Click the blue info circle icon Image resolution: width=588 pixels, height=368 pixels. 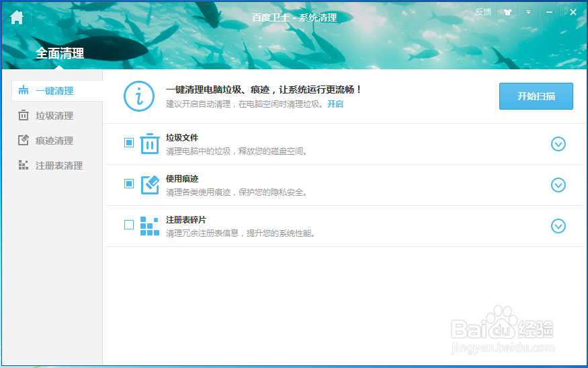point(139,96)
